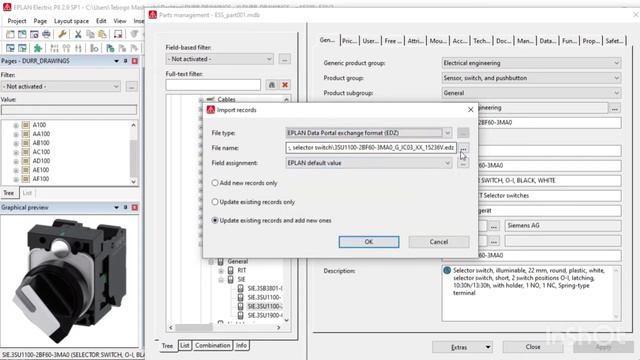640x360 pixels.
Task: Select Add new records only option
Action: pyautogui.click(x=215, y=183)
